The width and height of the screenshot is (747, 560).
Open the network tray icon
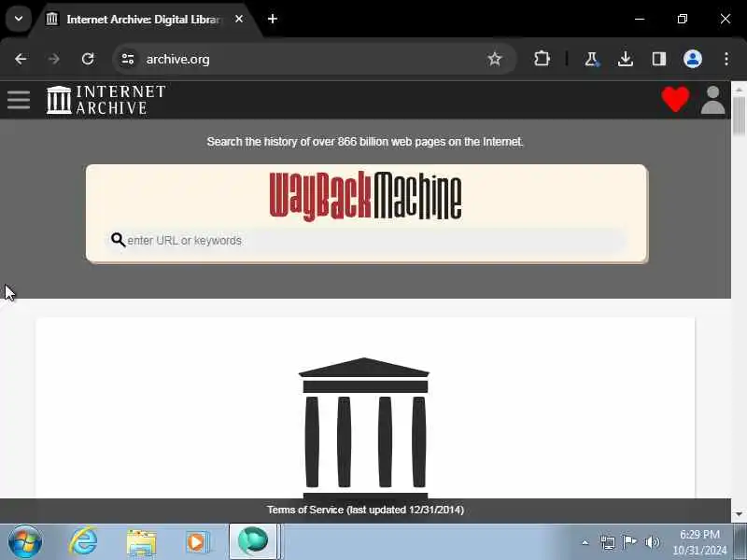608,542
